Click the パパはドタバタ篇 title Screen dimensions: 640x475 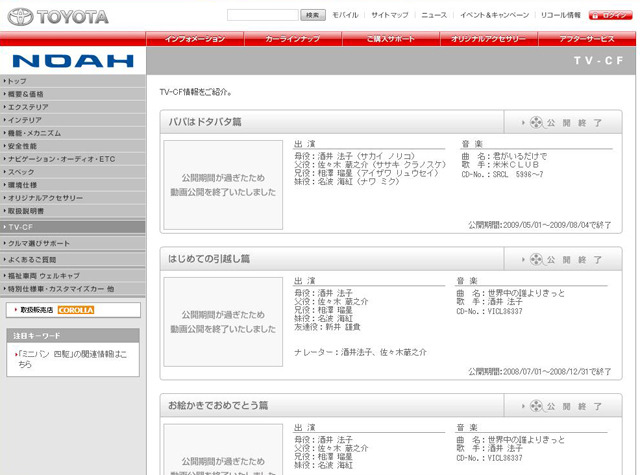coord(205,122)
